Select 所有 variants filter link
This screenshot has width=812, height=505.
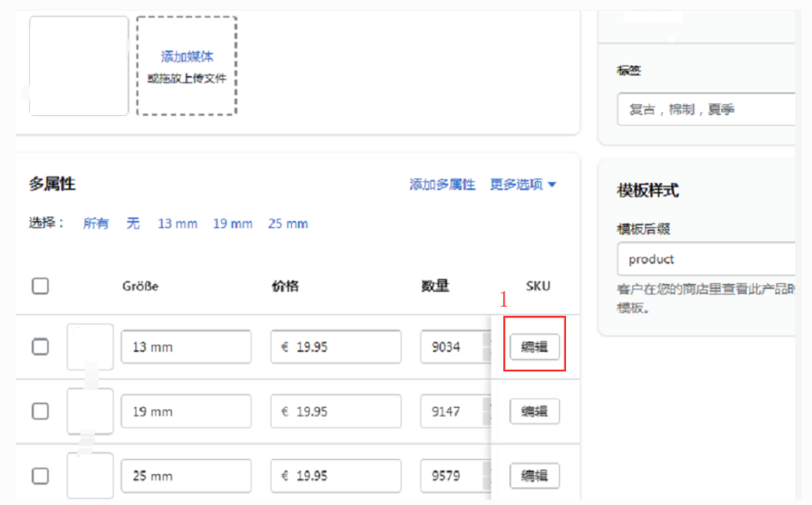click(96, 224)
